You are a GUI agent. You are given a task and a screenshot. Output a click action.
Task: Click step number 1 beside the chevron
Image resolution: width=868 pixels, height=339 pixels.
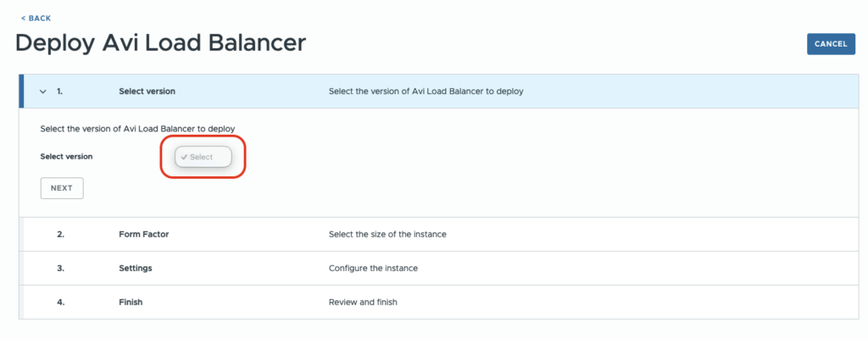click(59, 92)
